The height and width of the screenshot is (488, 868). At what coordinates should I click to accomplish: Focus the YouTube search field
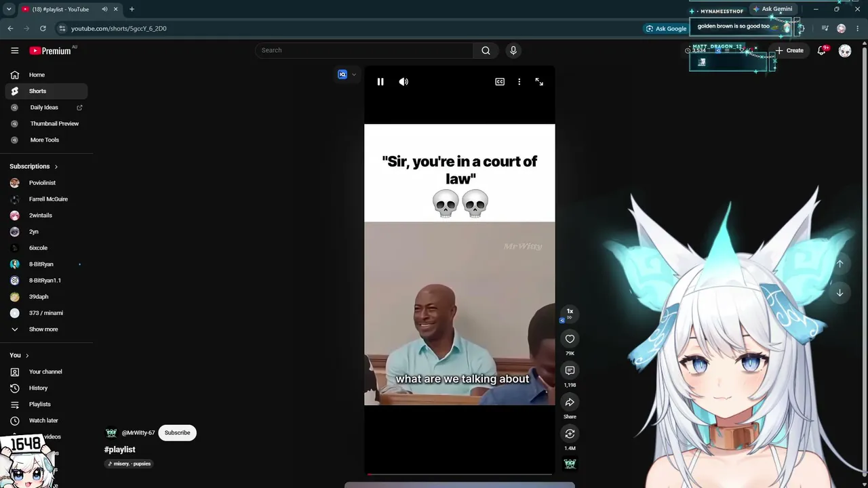pyautogui.click(x=364, y=50)
